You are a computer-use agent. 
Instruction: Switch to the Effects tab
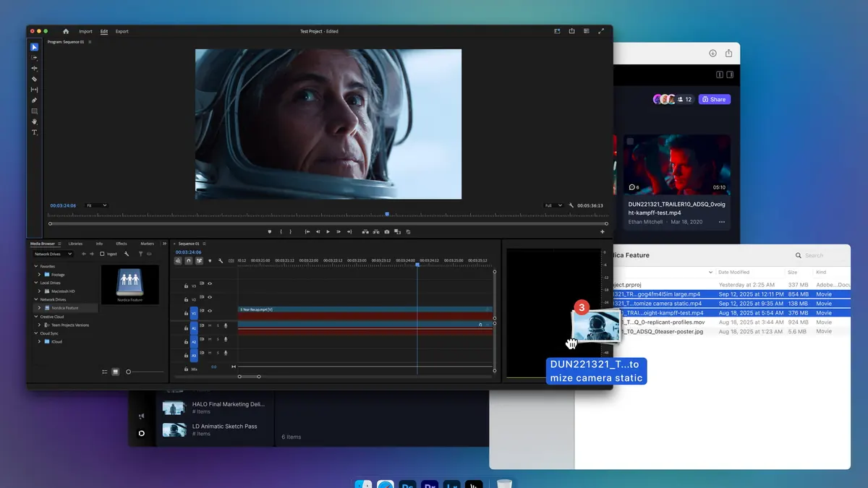tap(123, 244)
